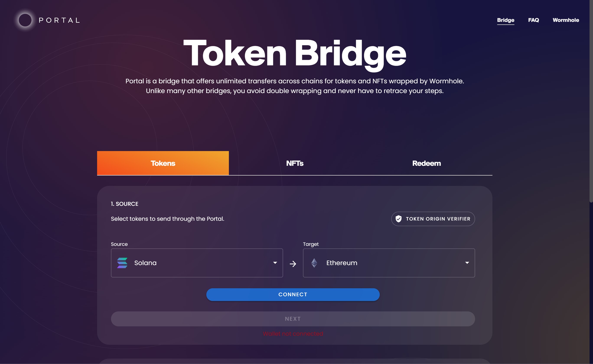Open the FAQ page
593x364 pixels.
(534, 20)
